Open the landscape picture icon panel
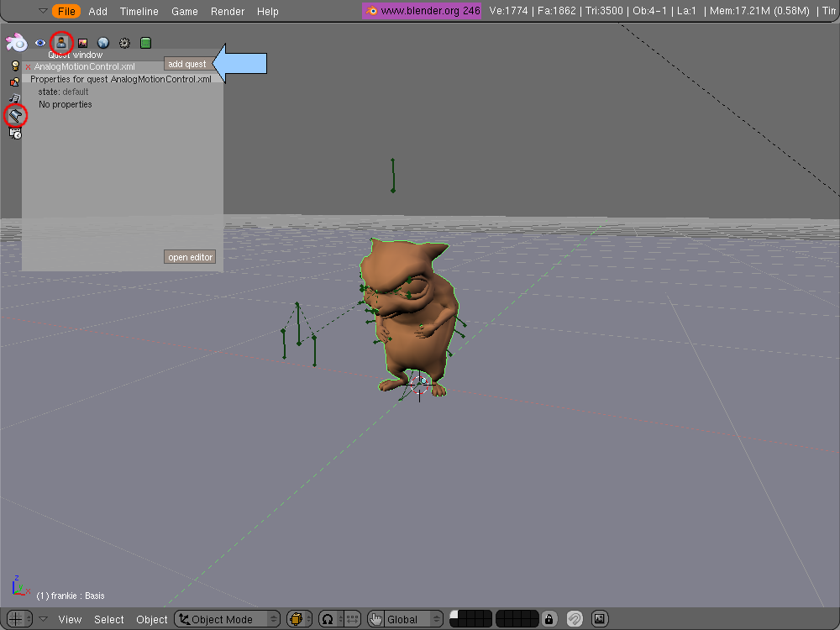The image size is (840, 630). coord(82,43)
